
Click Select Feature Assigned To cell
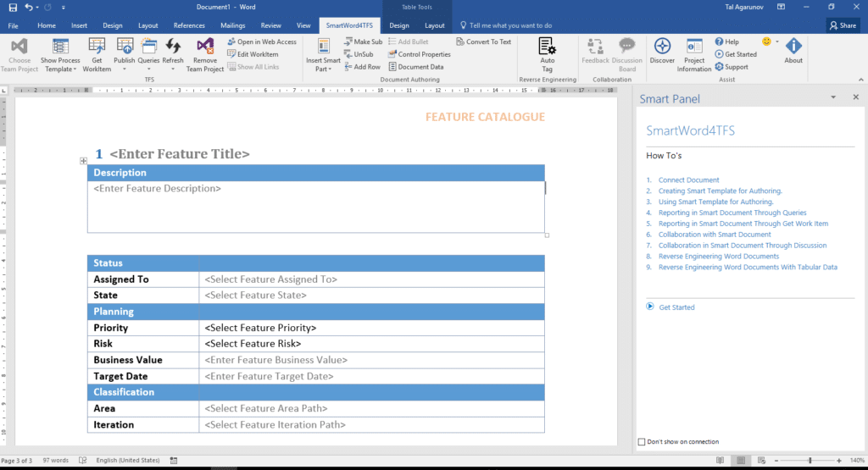(371, 279)
